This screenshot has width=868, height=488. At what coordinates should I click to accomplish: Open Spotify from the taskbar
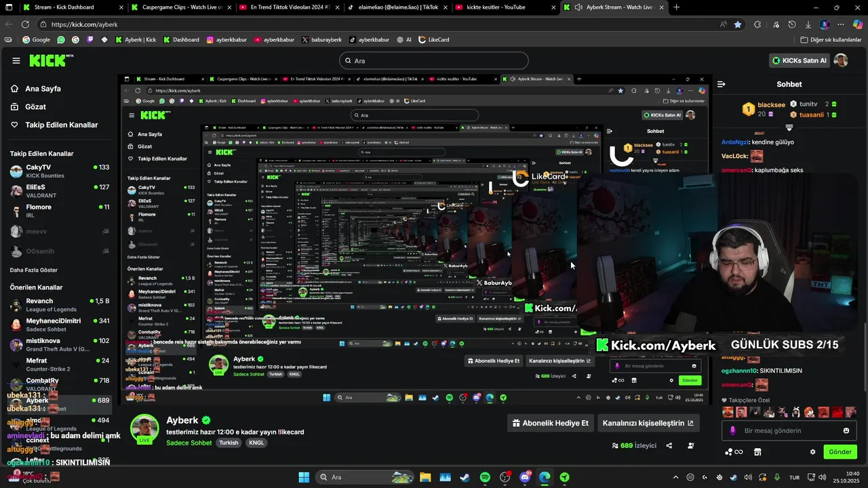pos(485,477)
